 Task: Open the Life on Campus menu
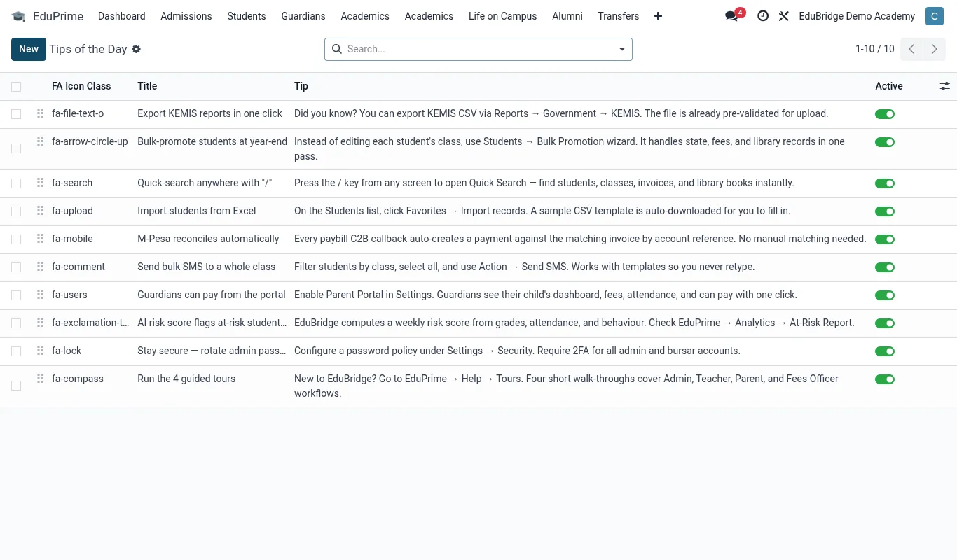503,16
